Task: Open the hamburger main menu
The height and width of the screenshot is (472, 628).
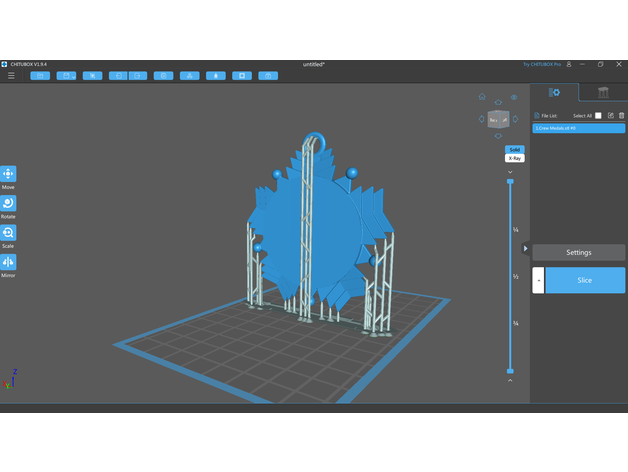Action: (x=11, y=75)
